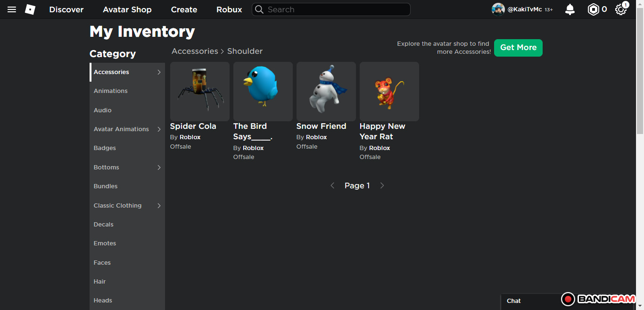
Task: Click the Robux balance icon
Action: click(x=593, y=9)
